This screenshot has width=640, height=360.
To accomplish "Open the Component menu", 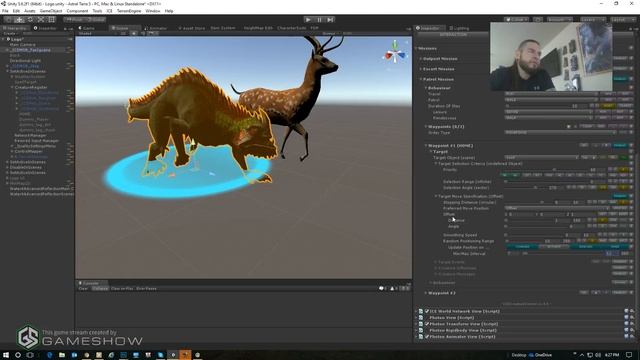I will click(77, 11).
